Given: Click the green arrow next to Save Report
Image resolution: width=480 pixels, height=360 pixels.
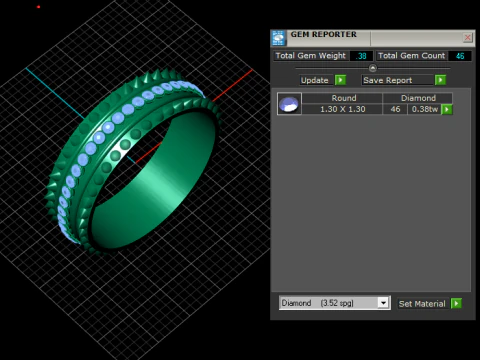Looking at the screenshot, I should coord(440,80).
